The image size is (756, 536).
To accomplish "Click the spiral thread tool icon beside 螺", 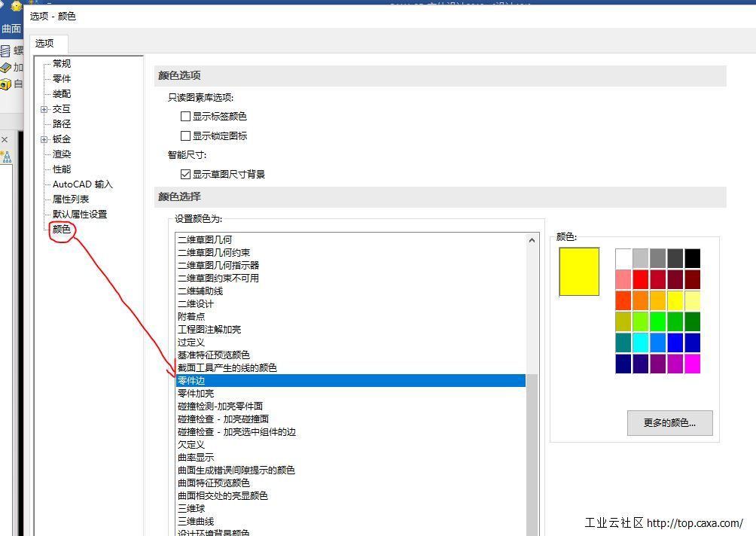I will (x=6, y=51).
